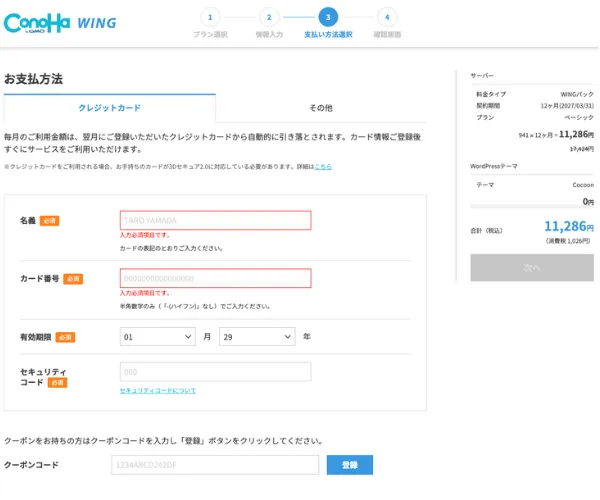Click the 支払い方法選択 step label
The image size is (600, 500).
coord(328,34)
